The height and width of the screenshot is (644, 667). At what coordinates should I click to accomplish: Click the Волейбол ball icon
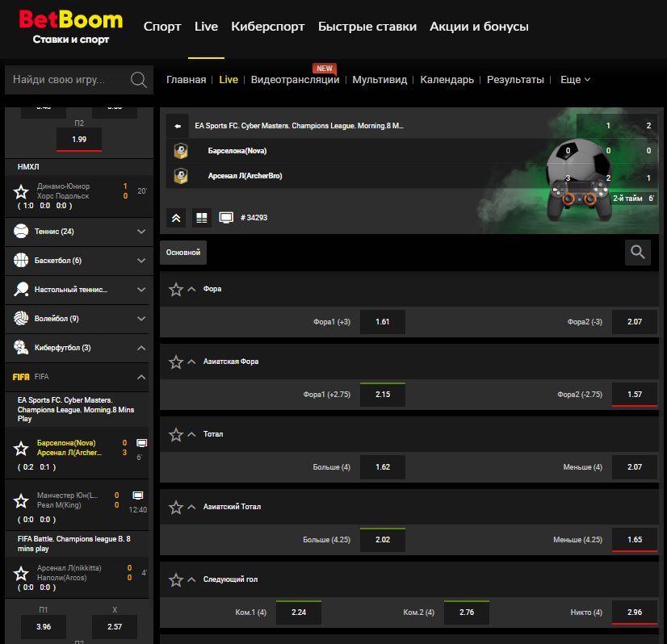click(21, 319)
